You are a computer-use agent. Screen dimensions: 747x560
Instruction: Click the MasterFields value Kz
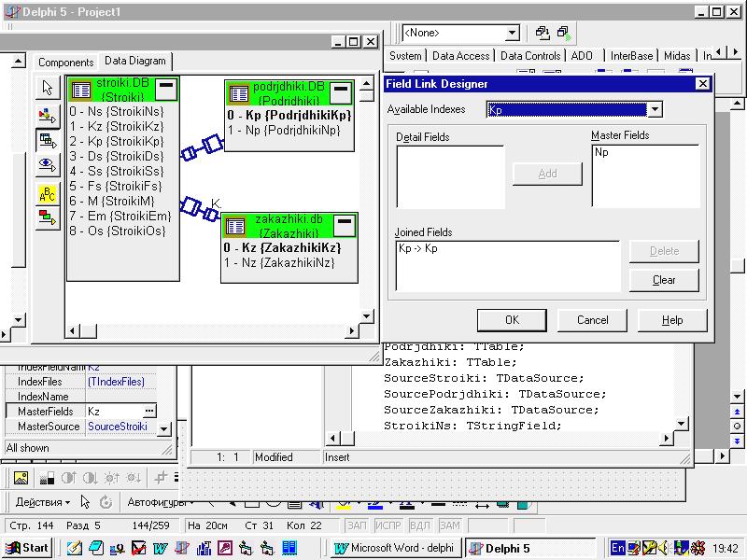(114, 411)
